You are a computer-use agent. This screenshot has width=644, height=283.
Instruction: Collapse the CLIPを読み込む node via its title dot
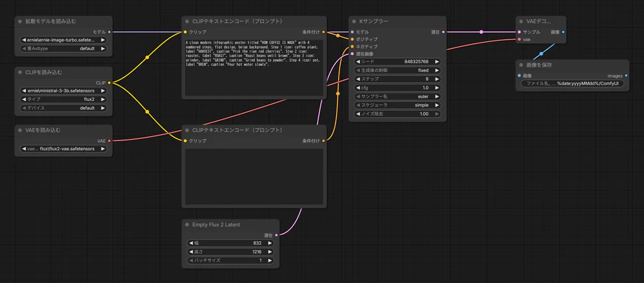pyautogui.click(x=20, y=72)
